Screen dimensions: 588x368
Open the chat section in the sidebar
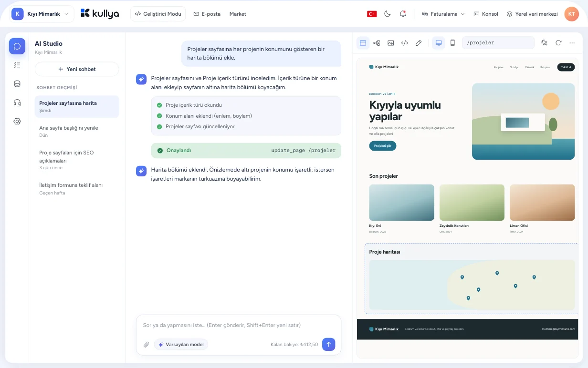[17, 46]
